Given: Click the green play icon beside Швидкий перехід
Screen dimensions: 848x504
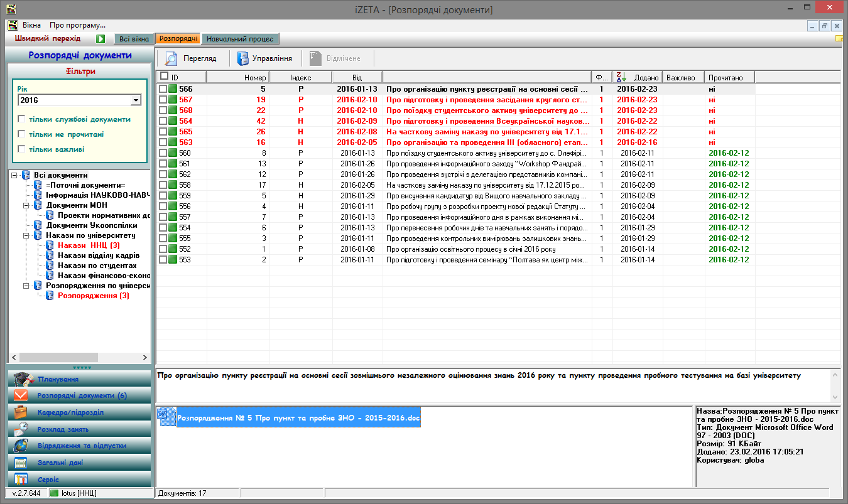Looking at the screenshot, I should (101, 39).
